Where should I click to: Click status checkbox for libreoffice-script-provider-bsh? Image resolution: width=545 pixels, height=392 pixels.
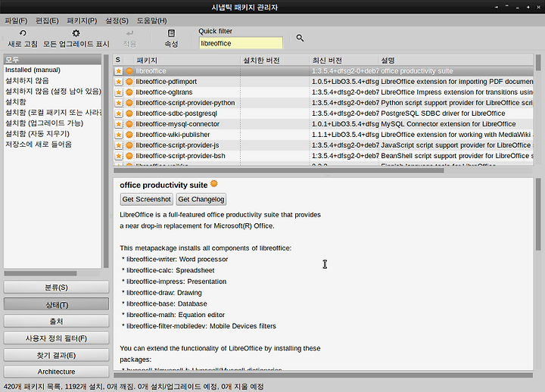(x=119, y=156)
